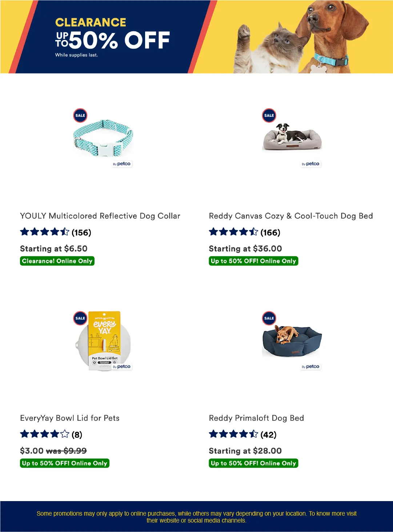The height and width of the screenshot is (532, 393).
Task: Click the Clearance! Online Only green tag
Action: (x=57, y=261)
